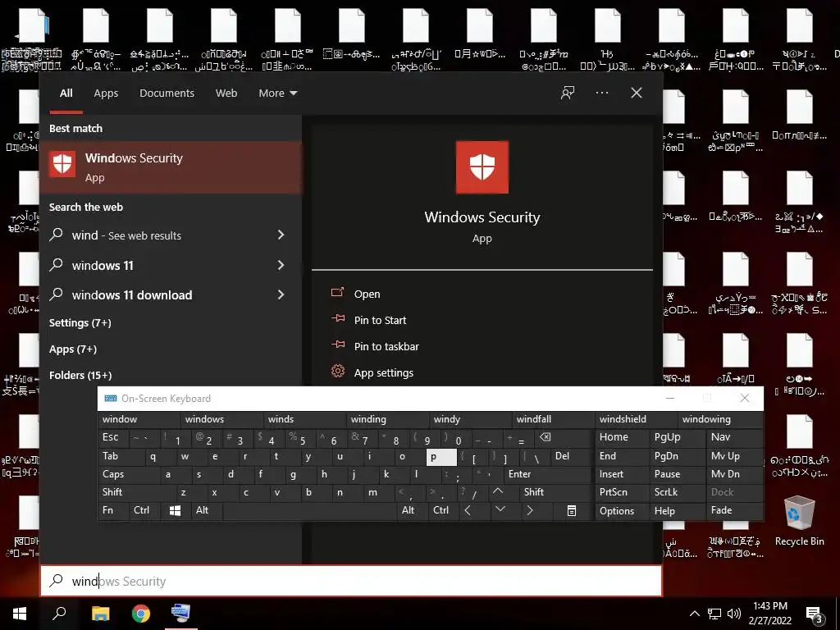
Task: Click the taskbar search magnifier icon
Action: (x=59, y=614)
